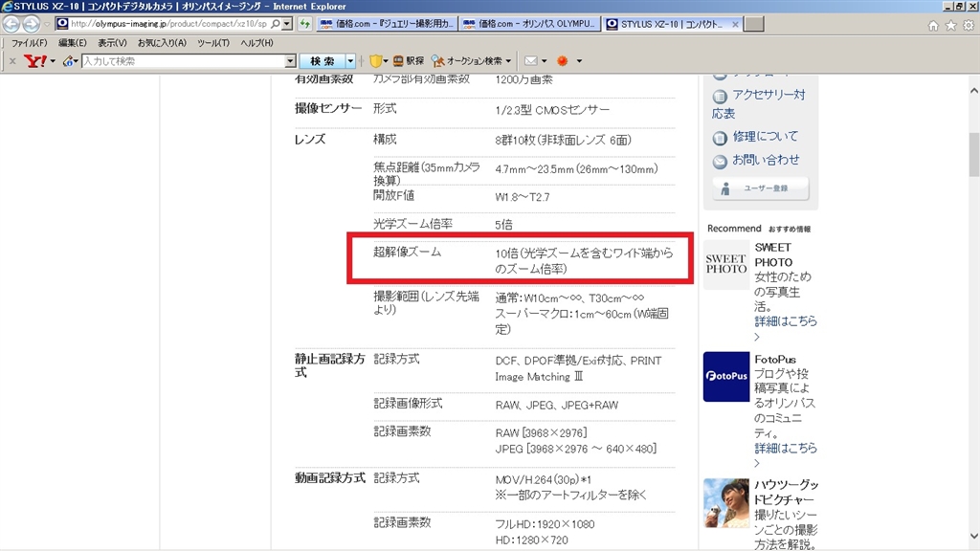Click the Yahoo! Y! logo icon
Screen dimensions: 980x551
35,60
